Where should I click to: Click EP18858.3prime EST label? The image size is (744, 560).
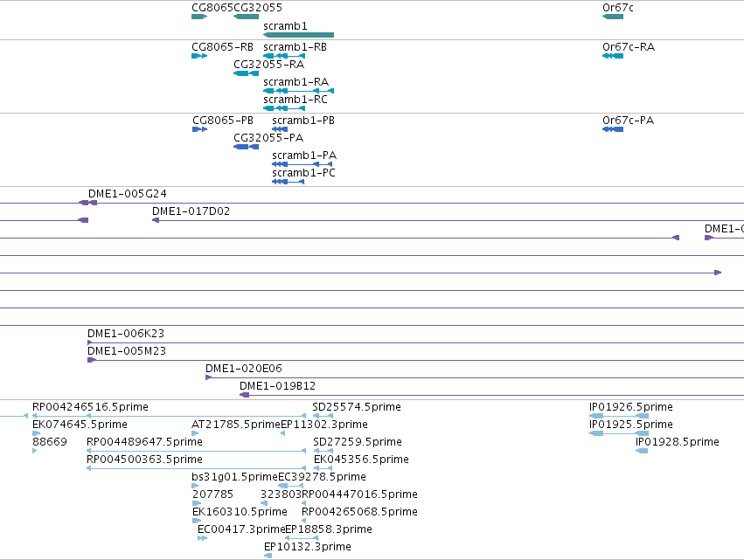click(329, 529)
